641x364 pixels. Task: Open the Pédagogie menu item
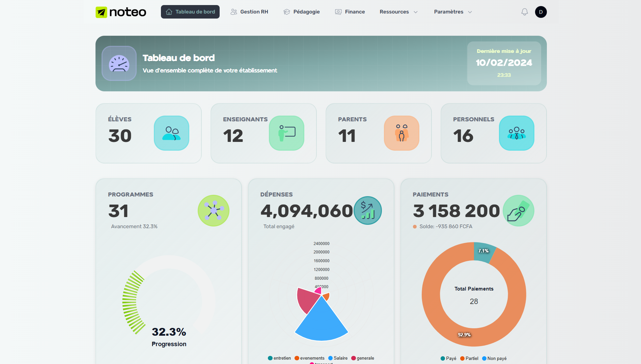tap(302, 12)
